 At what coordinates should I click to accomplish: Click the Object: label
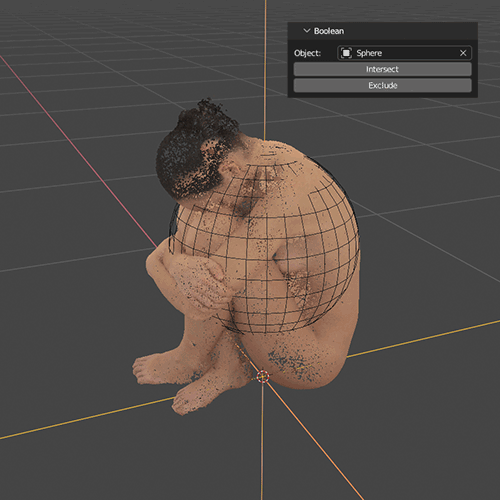click(307, 53)
